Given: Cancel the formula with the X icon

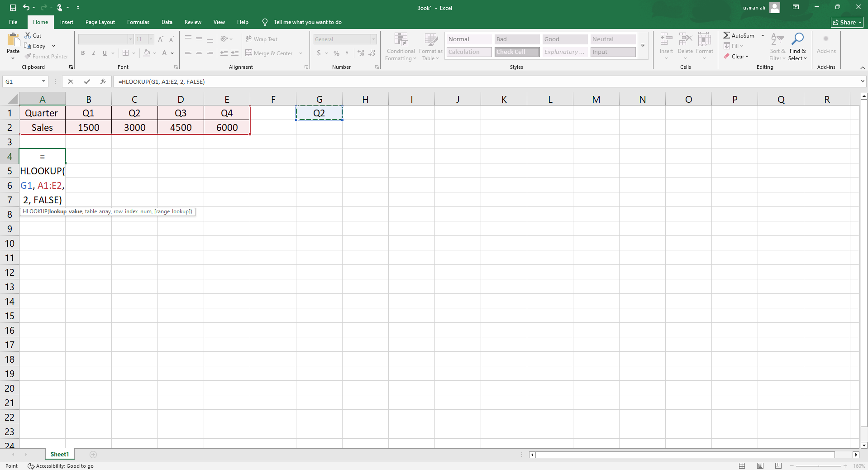Looking at the screenshot, I should pyautogui.click(x=71, y=82).
